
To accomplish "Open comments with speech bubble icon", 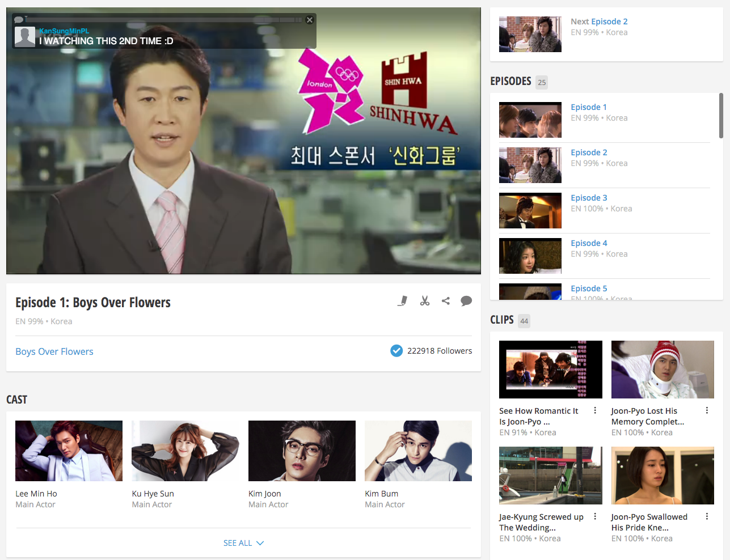I will [x=466, y=301].
